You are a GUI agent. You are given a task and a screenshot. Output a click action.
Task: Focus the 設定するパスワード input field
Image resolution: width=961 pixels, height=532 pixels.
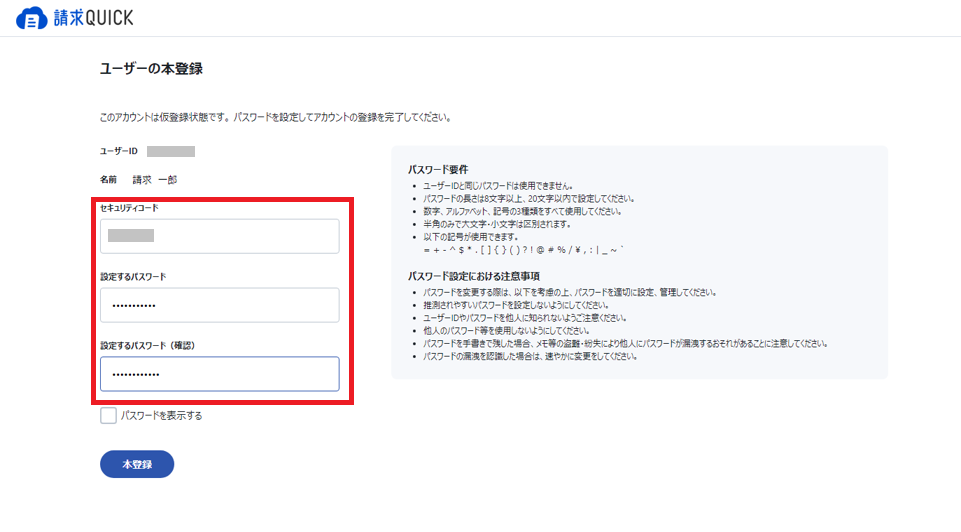click(219, 305)
